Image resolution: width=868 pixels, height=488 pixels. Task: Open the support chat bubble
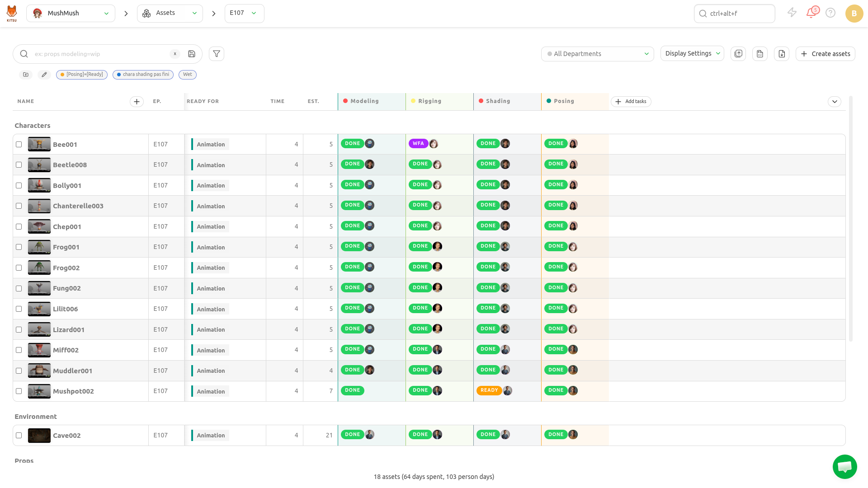tap(844, 466)
